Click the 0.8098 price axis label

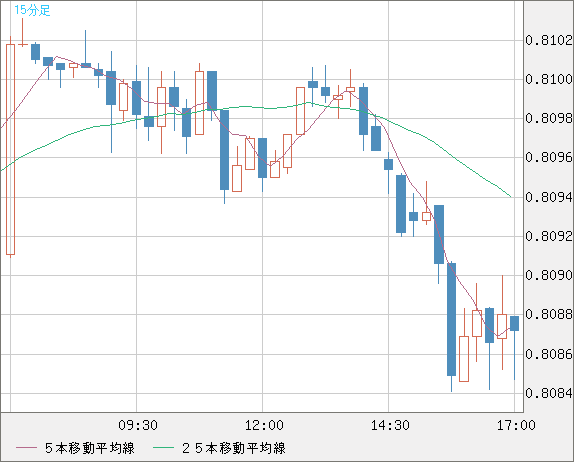tap(549, 118)
